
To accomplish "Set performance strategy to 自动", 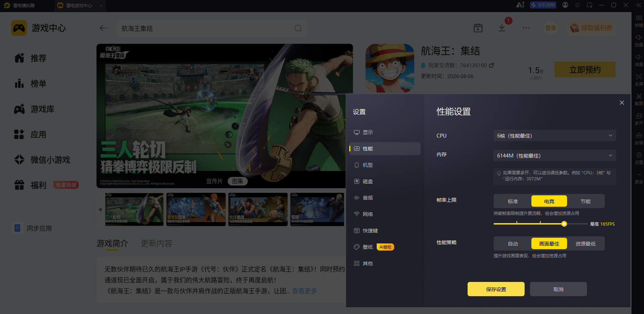I will [x=513, y=243].
